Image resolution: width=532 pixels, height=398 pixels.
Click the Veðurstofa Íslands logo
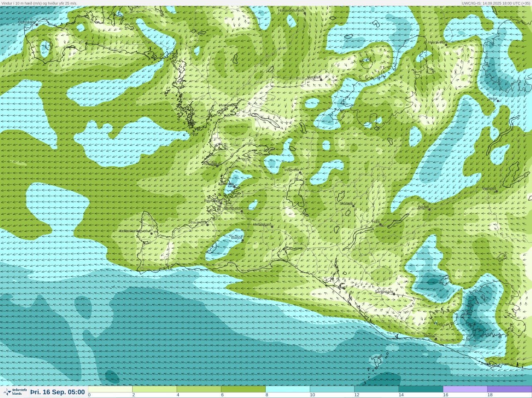coord(15,392)
